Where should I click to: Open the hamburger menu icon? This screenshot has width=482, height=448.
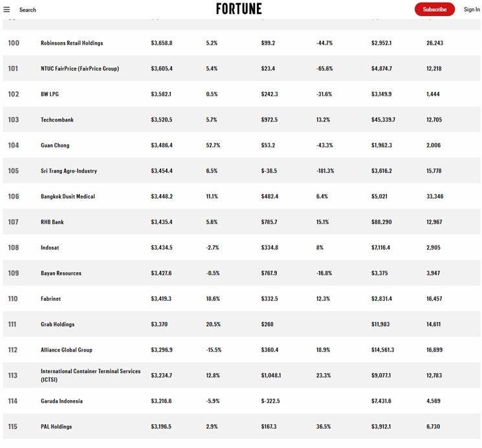click(x=6, y=10)
